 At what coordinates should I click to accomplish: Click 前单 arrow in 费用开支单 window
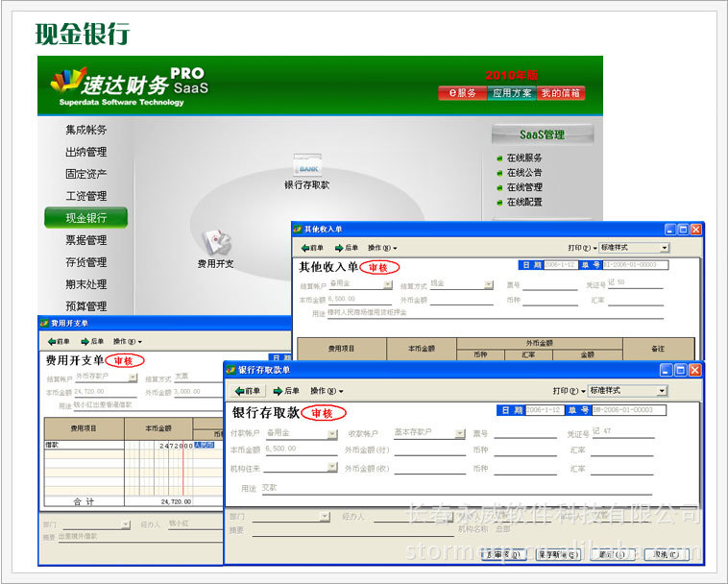click(59, 342)
